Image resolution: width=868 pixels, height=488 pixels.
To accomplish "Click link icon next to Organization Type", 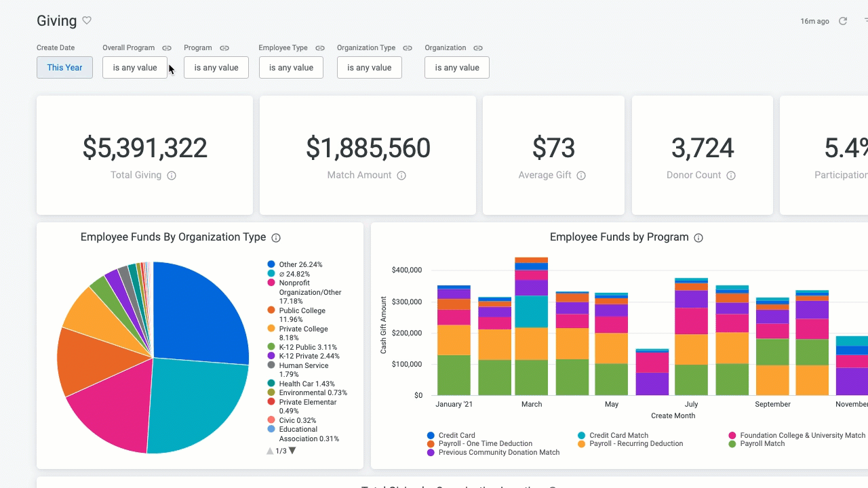I will click(x=408, y=48).
